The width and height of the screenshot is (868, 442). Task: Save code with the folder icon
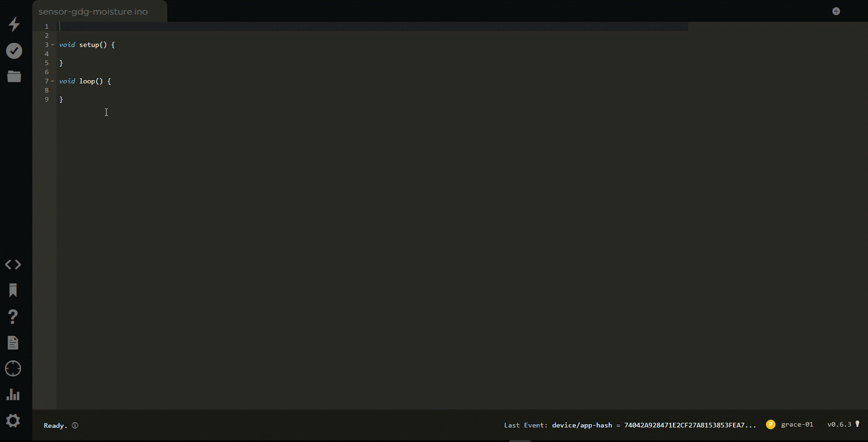click(14, 76)
